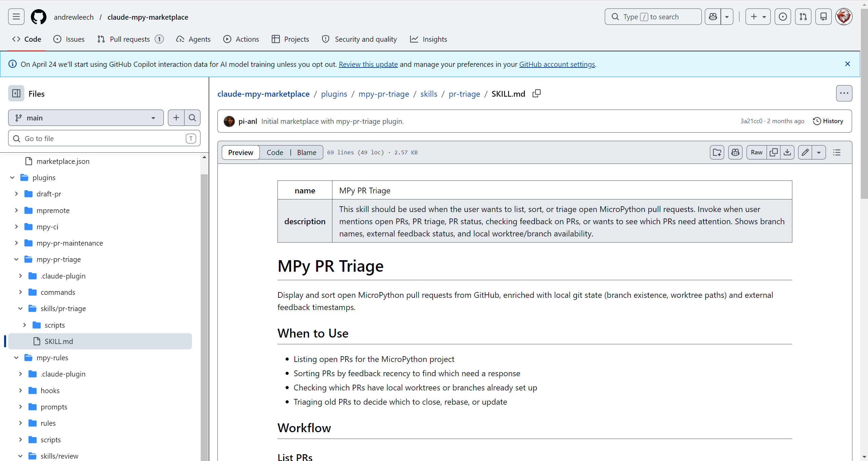This screenshot has width=868, height=461.
Task: Open the global navigation hamburger menu
Action: (x=16, y=17)
